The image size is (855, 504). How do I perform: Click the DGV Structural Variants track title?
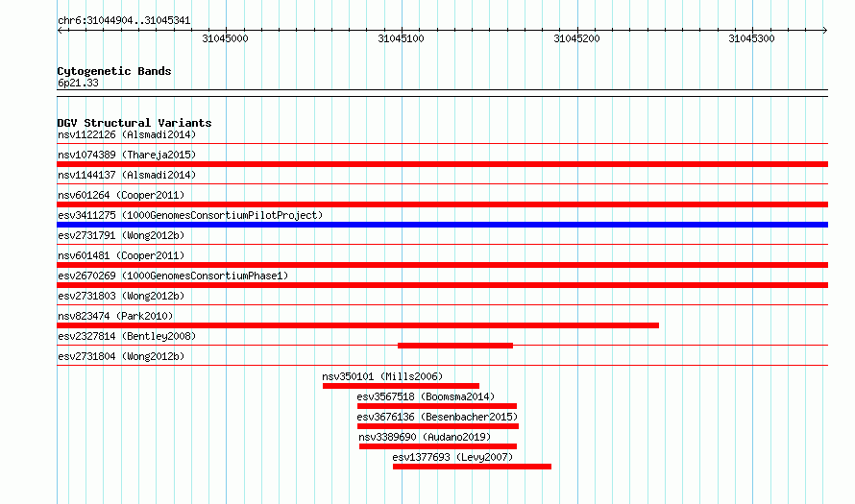pos(134,123)
